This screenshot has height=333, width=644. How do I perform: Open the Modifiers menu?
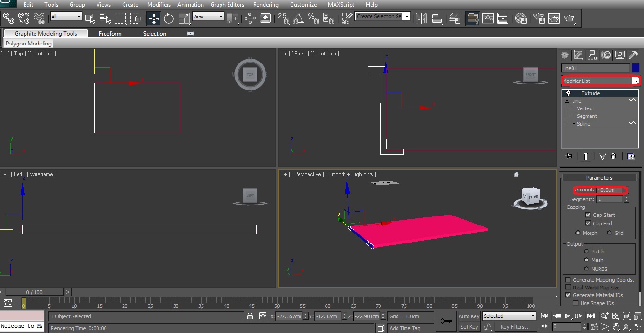point(159,5)
